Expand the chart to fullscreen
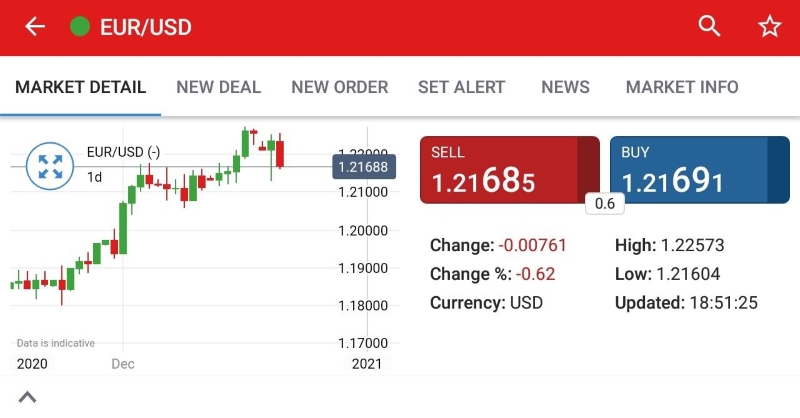 point(50,166)
